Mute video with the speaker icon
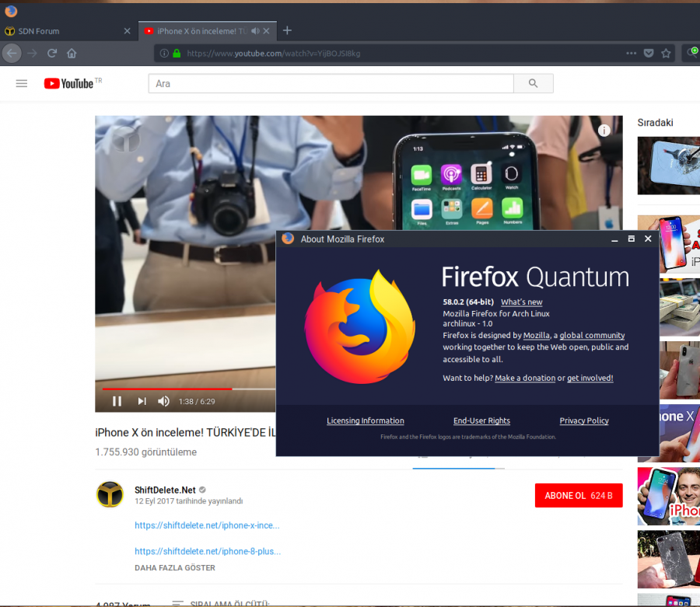This screenshot has width=700, height=607. click(x=163, y=401)
